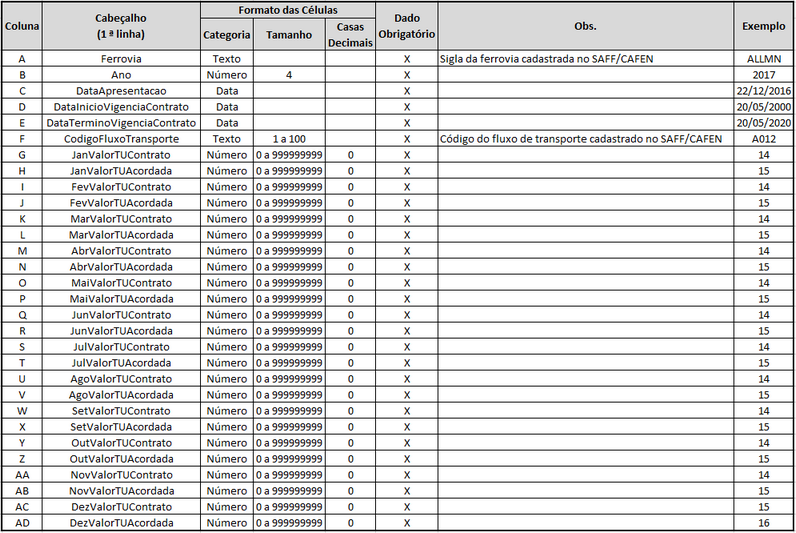Select the 'Código do fluxo de transporte' observation
The width and height of the screenshot is (796, 533).
click(x=581, y=139)
